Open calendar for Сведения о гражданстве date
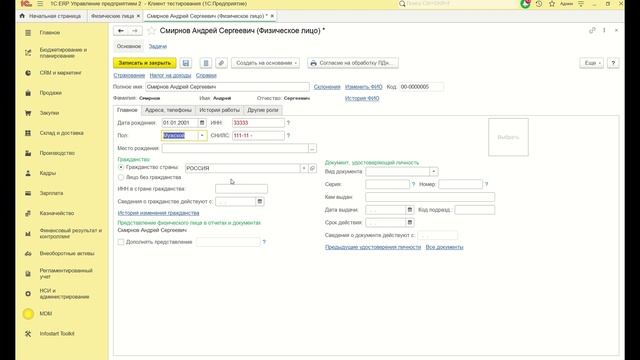 click(260, 201)
